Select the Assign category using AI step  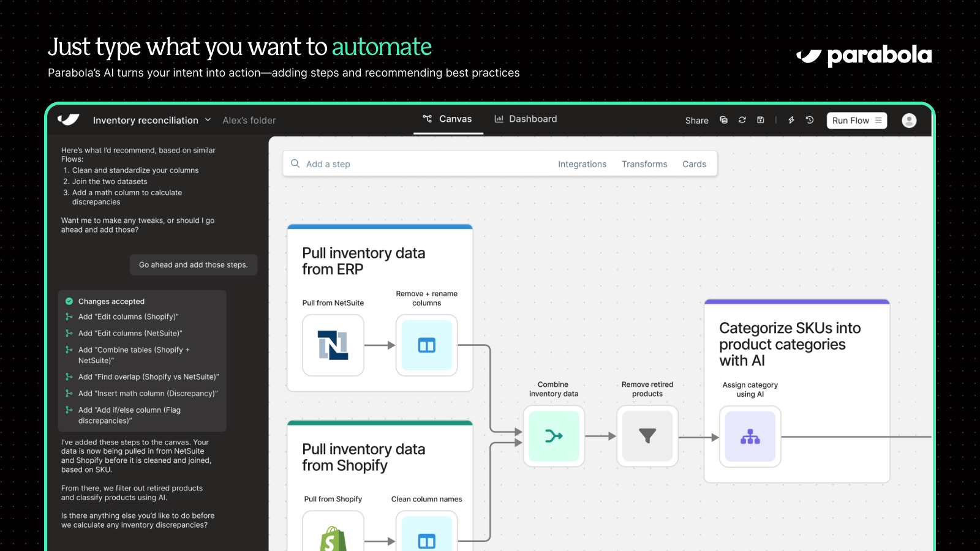pos(750,436)
